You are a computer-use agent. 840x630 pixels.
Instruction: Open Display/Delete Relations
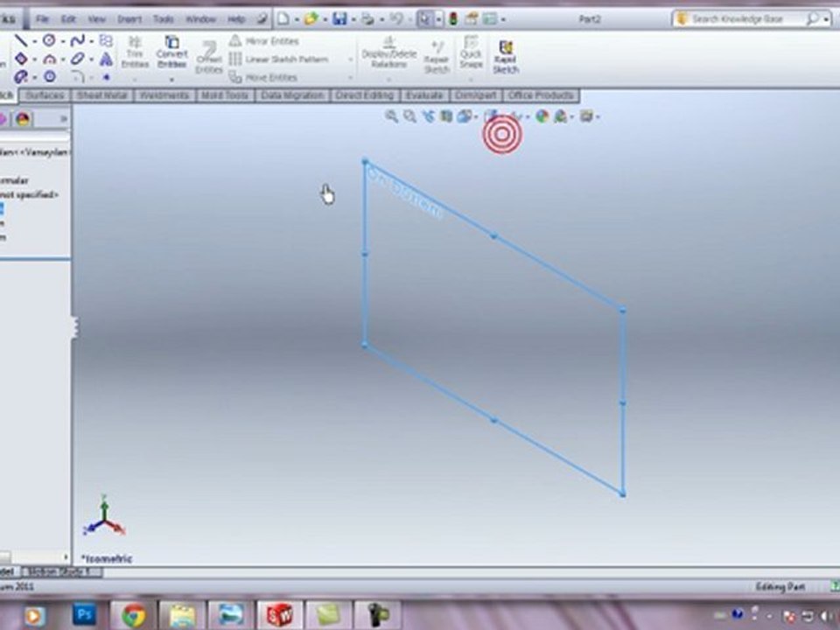(389, 53)
